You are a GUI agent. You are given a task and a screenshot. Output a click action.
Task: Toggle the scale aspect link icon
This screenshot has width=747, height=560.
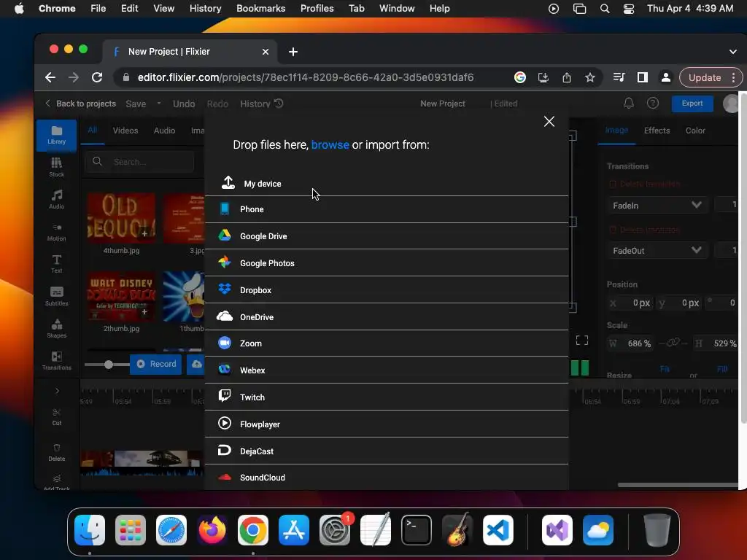tap(672, 343)
